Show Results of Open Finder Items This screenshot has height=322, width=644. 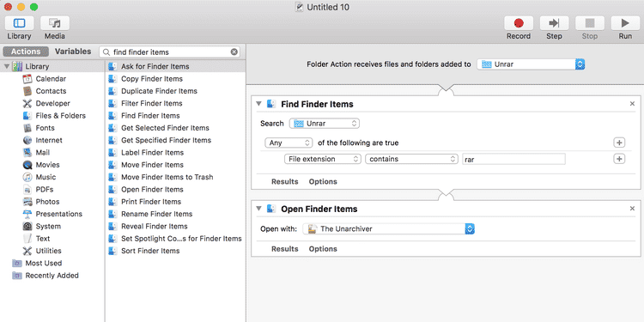(284, 249)
